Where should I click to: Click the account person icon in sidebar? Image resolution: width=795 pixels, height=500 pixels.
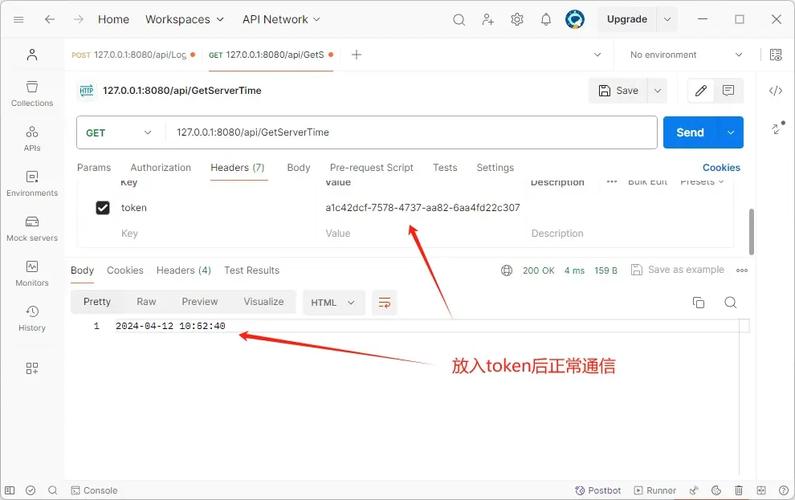(32, 54)
